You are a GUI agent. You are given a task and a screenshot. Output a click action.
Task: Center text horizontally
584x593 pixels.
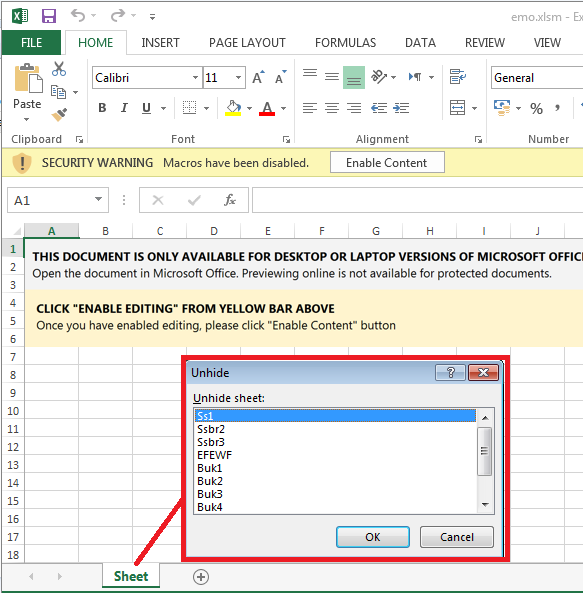(x=332, y=108)
